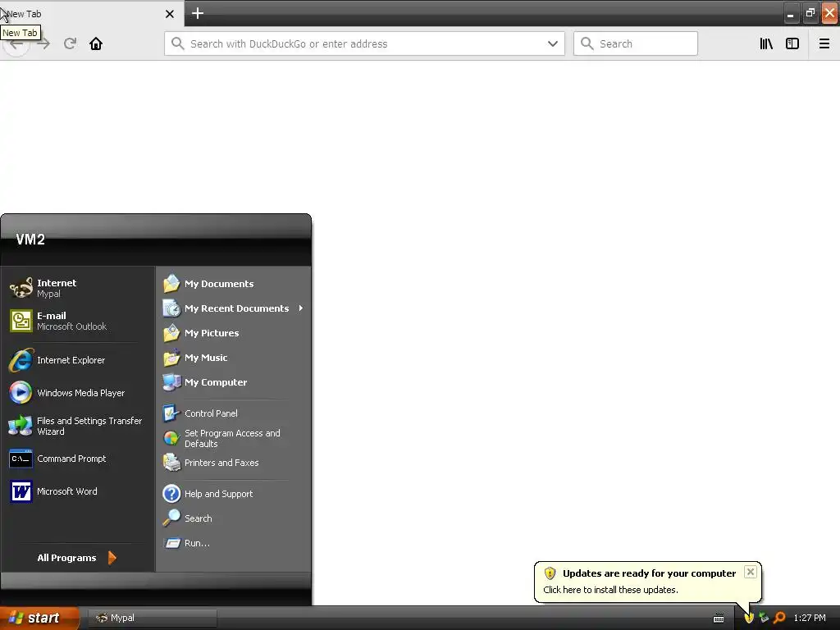Click the Start button
The width and height of the screenshot is (840, 630).
pyautogui.click(x=39, y=618)
